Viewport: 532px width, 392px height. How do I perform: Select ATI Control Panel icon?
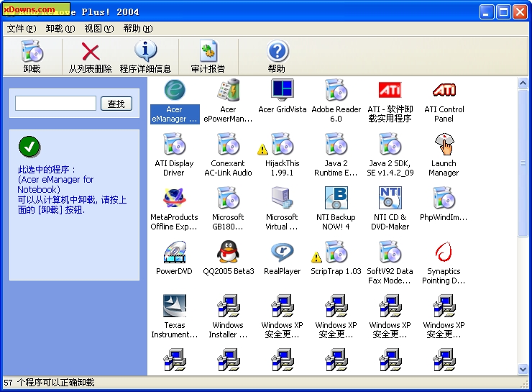pyautogui.click(x=444, y=90)
